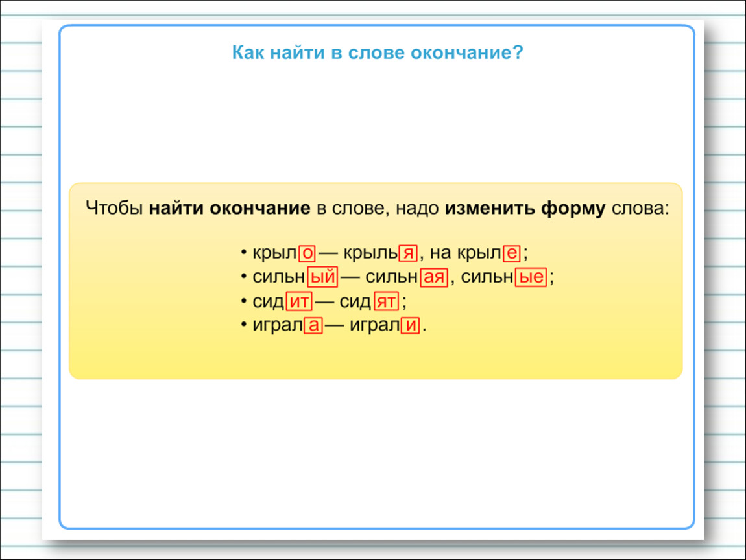Click the boxed ending 'ят' in сидят
The width and height of the screenshot is (746, 560).
click(387, 301)
